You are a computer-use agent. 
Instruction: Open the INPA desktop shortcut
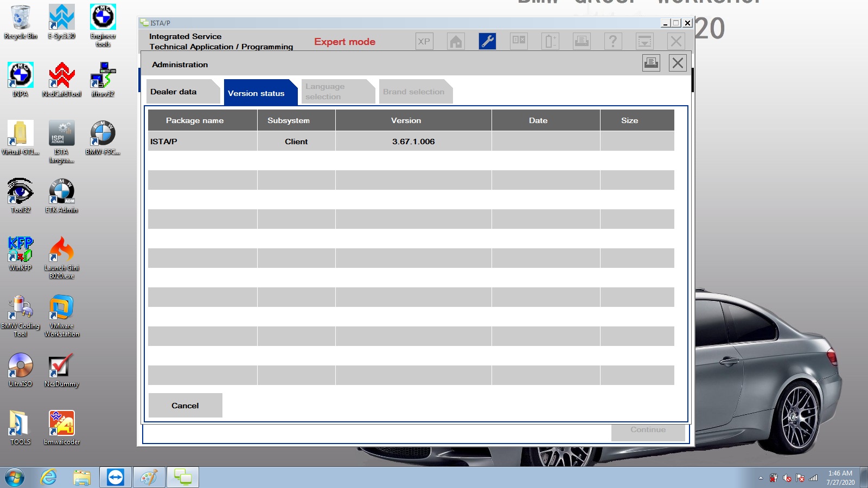21,80
